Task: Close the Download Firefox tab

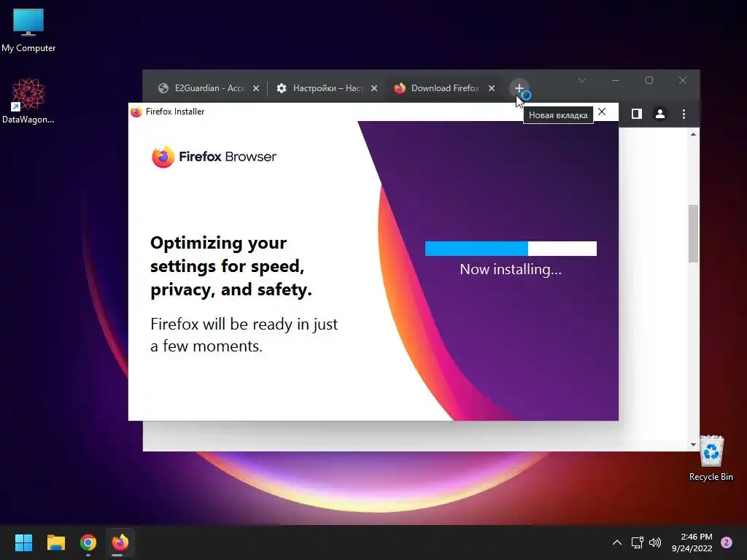Action: pyautogui.click(x=492, y=88)
